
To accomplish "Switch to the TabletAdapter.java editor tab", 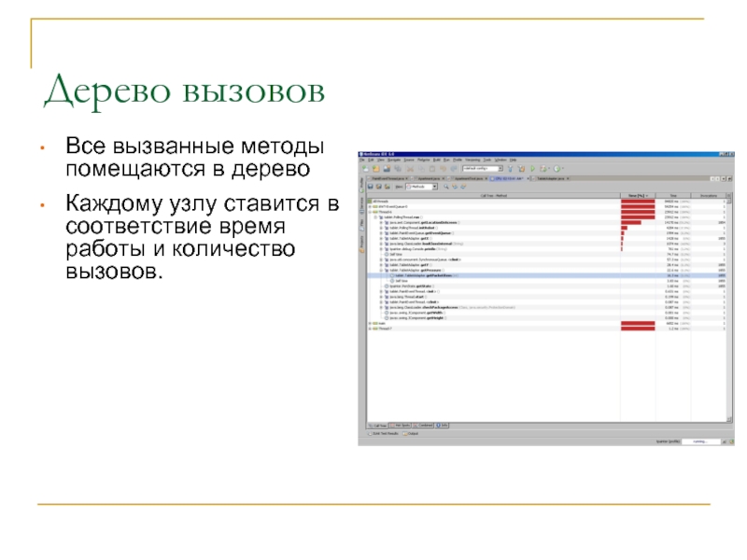I will pyautogui.click(x=551, y=178).
